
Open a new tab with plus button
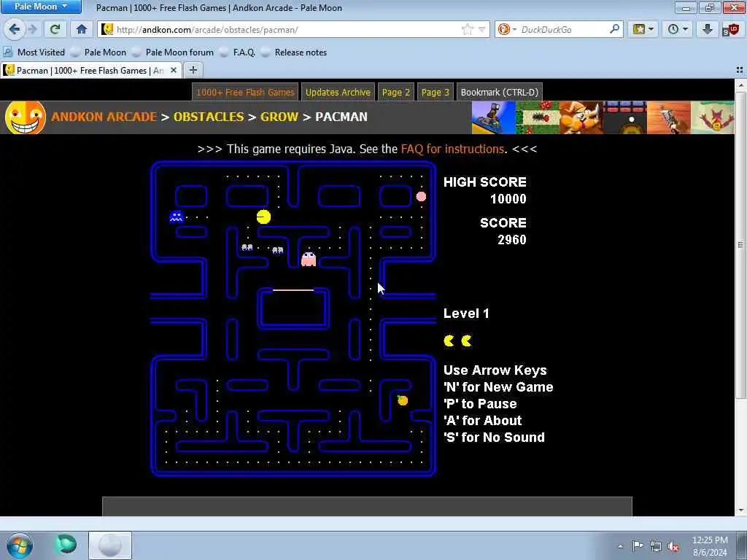point(193,71)
